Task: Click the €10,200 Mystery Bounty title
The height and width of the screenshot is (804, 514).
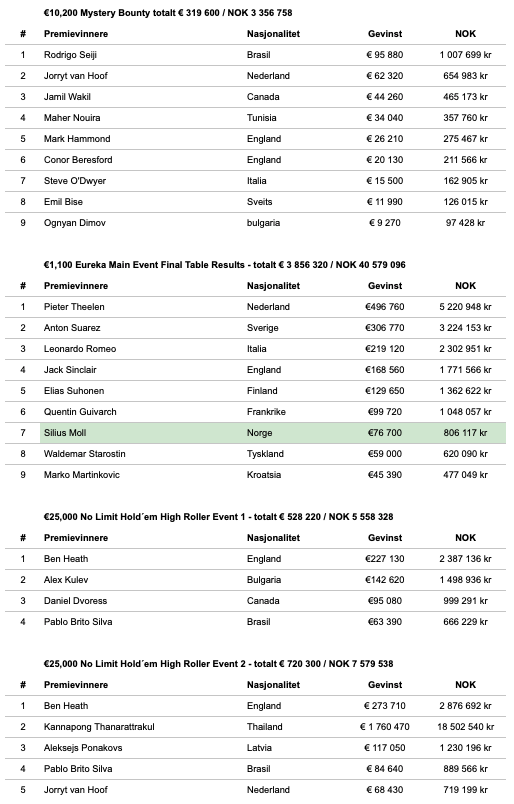Action: click(x=168, y=13)
